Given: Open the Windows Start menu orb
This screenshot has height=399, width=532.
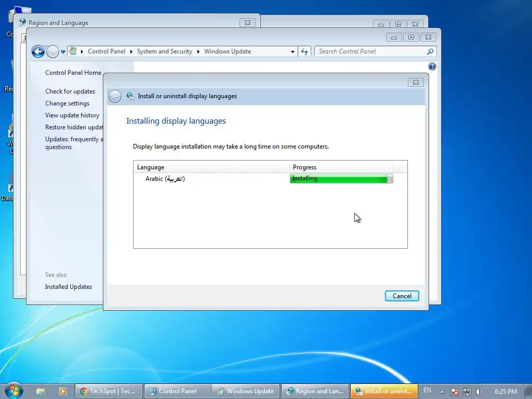Looking at the screenshot, I should point(14,390).
